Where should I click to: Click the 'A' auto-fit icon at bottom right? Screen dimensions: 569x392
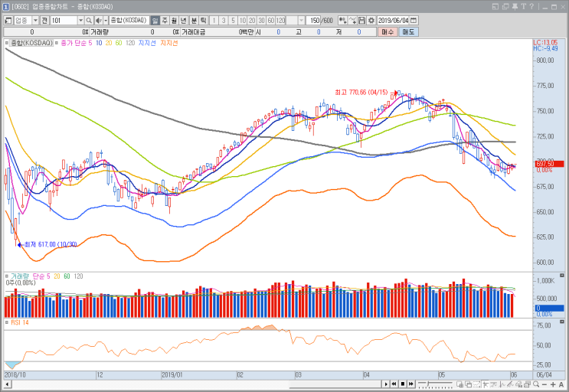click(x=561, y=384)
